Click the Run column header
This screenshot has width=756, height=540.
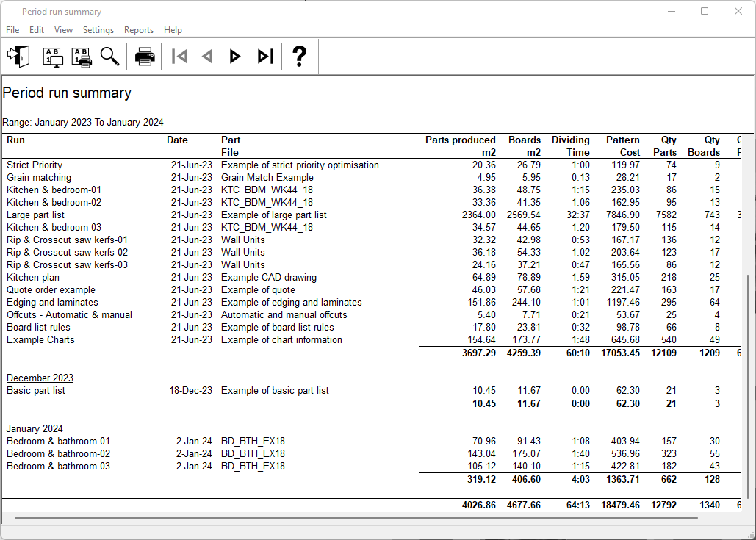[x=15, y=140]
